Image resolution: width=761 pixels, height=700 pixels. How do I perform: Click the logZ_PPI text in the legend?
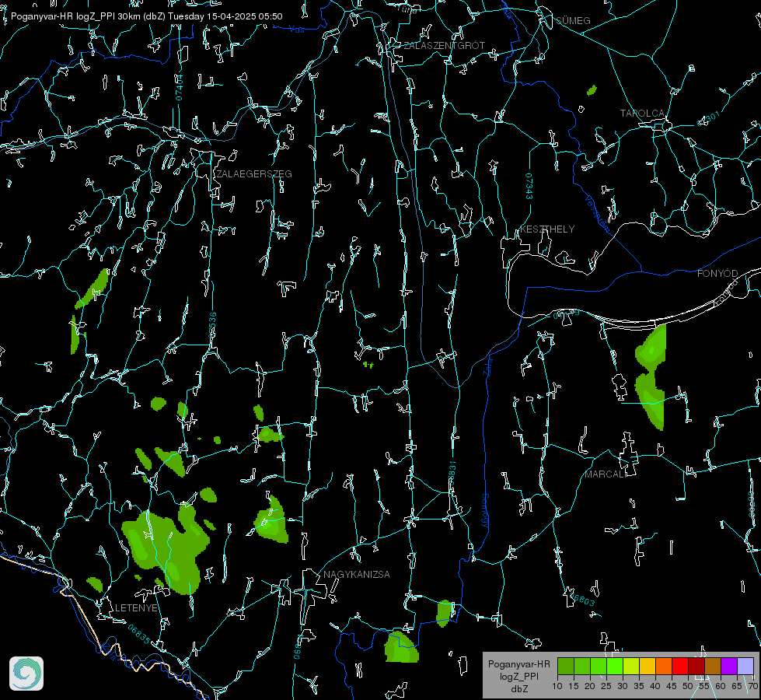click(x=518, y=676)
